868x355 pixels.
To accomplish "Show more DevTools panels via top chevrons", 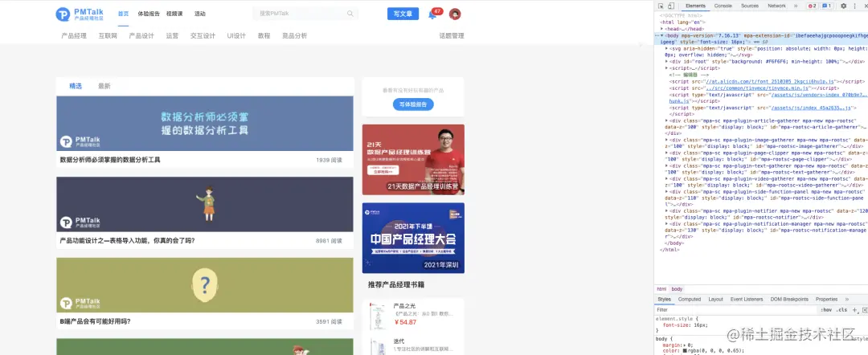I will pyautogui.click(x=796, y=6).
